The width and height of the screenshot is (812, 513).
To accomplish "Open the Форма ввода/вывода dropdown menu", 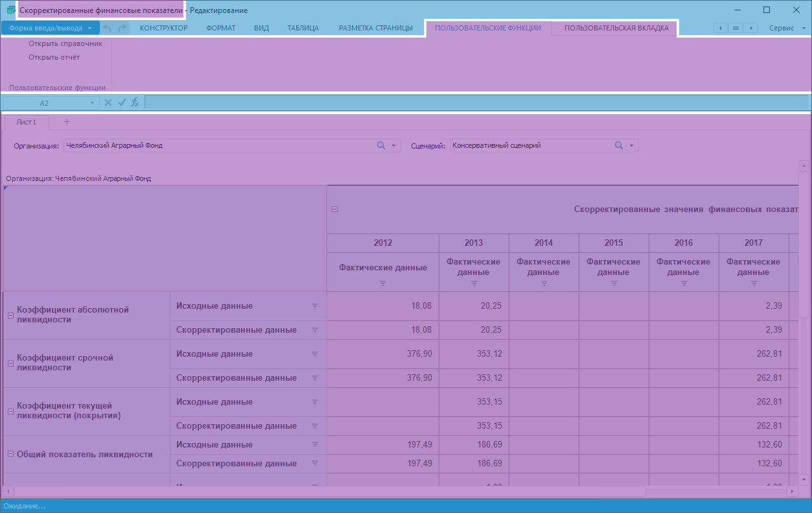I will click(x=51, y=29).
